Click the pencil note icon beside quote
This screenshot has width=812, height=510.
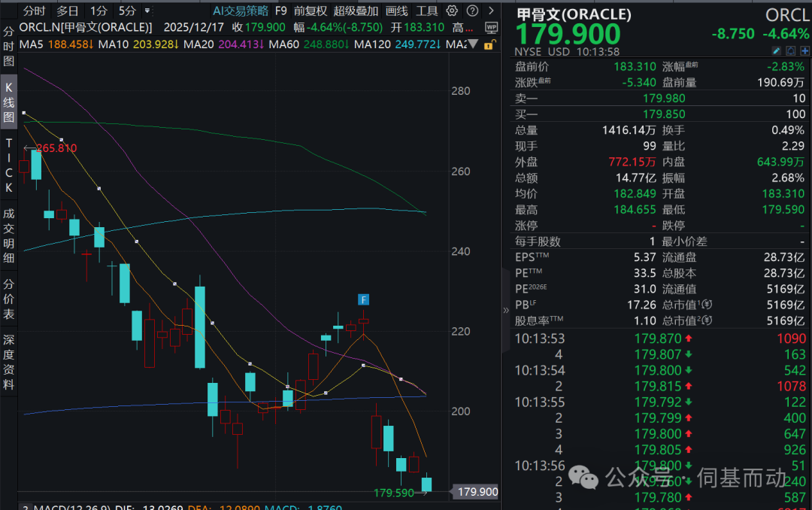pos(776,51)
